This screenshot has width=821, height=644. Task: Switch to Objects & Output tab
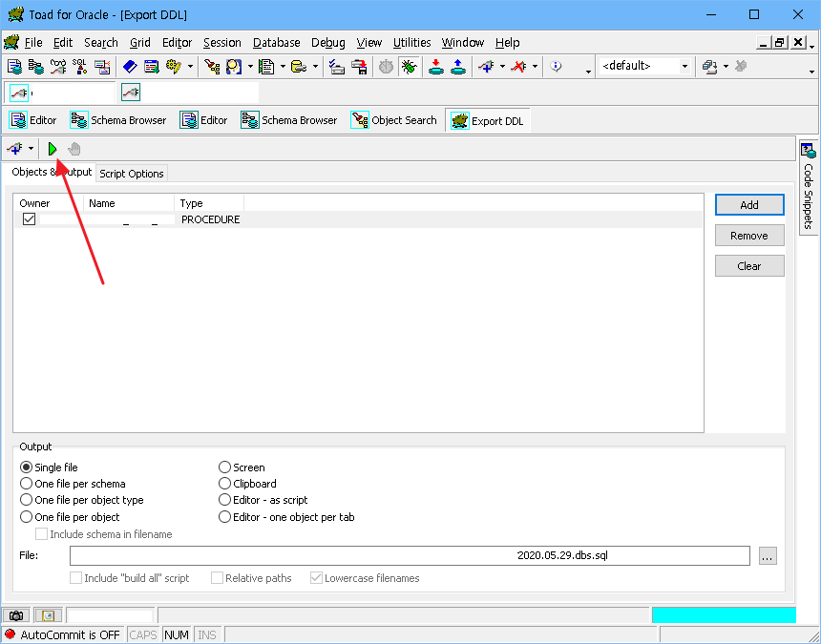click(x=52, y=172)
